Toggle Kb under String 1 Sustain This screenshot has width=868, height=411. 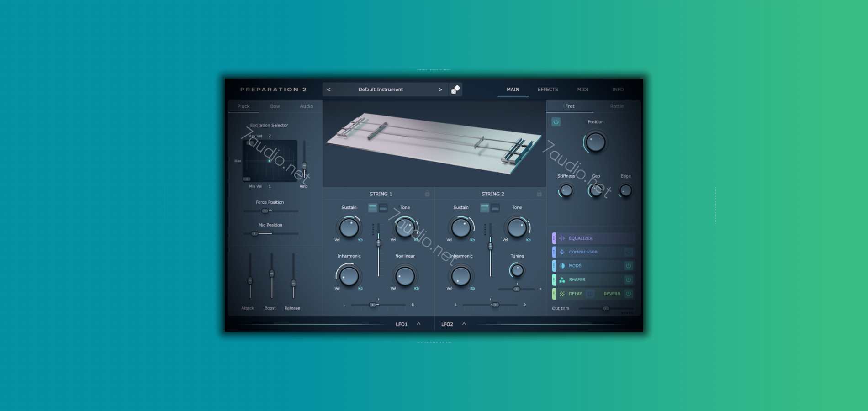[360, 240]
